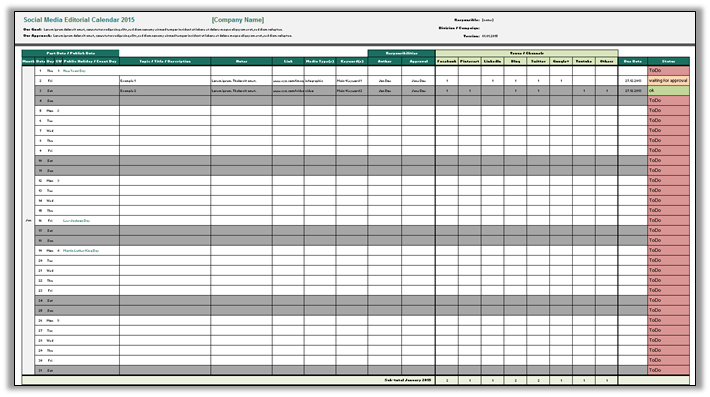Select the Status column header
The width and height of the screenshot is (710, 397).
[668, 61]
